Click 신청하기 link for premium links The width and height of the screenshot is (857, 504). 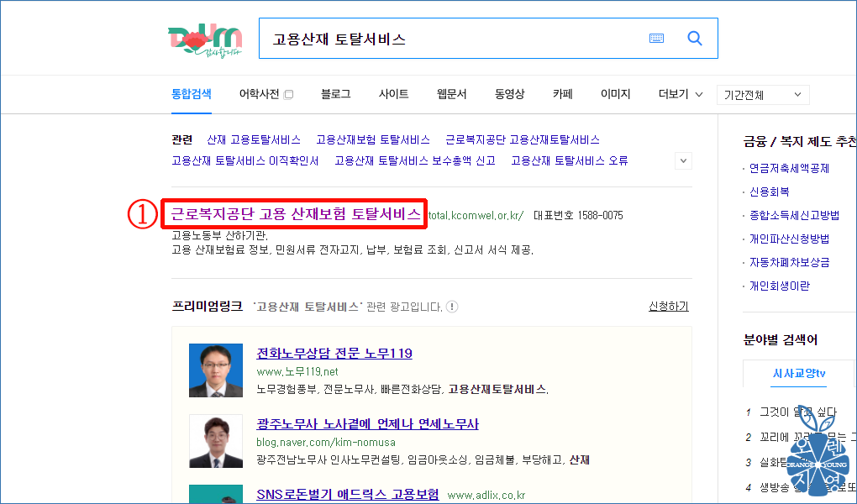(x=669, y=306)
